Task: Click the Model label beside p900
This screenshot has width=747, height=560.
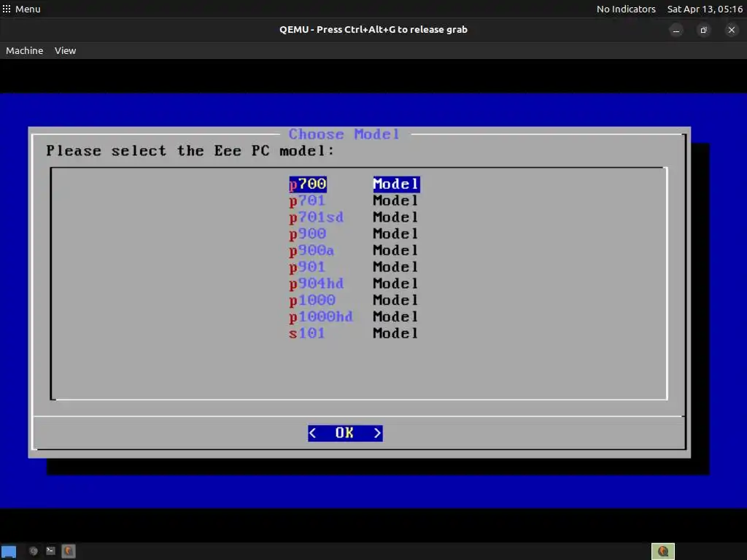Action: click(x=395, y=234)
